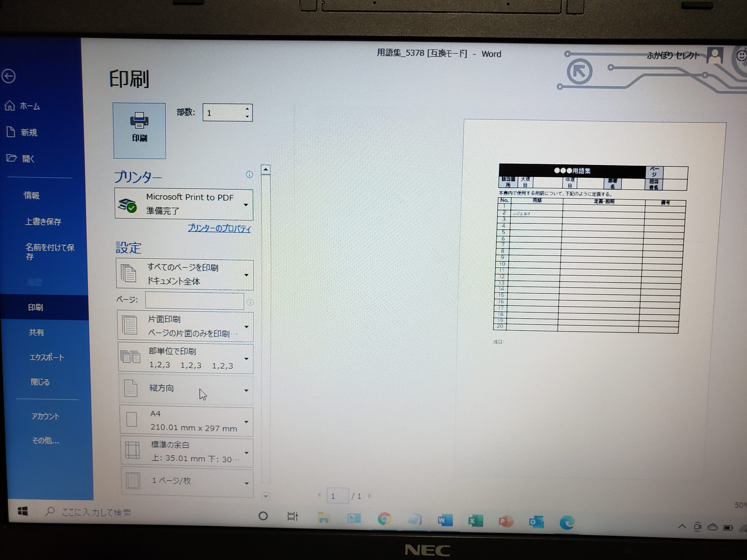Click 閉じる in the sidebar
Screen dimensions: 747x560
coord(40,382)
